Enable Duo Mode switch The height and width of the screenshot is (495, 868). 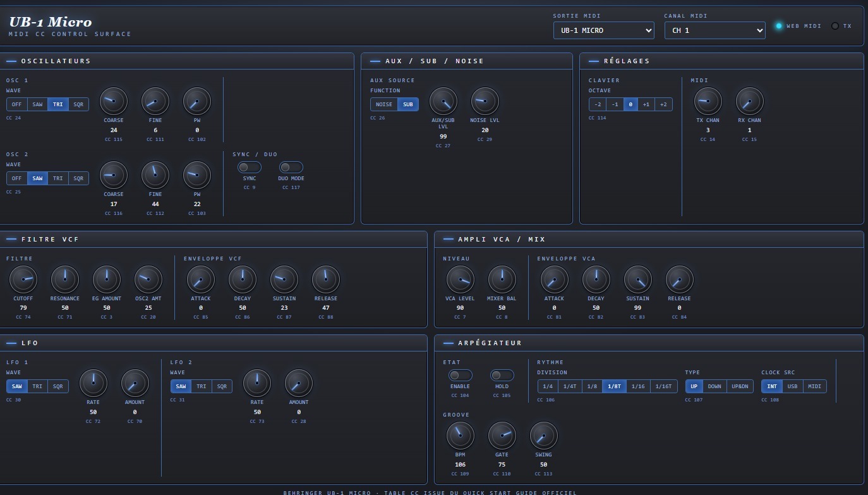pyautogui.click(x=291, y=167)
